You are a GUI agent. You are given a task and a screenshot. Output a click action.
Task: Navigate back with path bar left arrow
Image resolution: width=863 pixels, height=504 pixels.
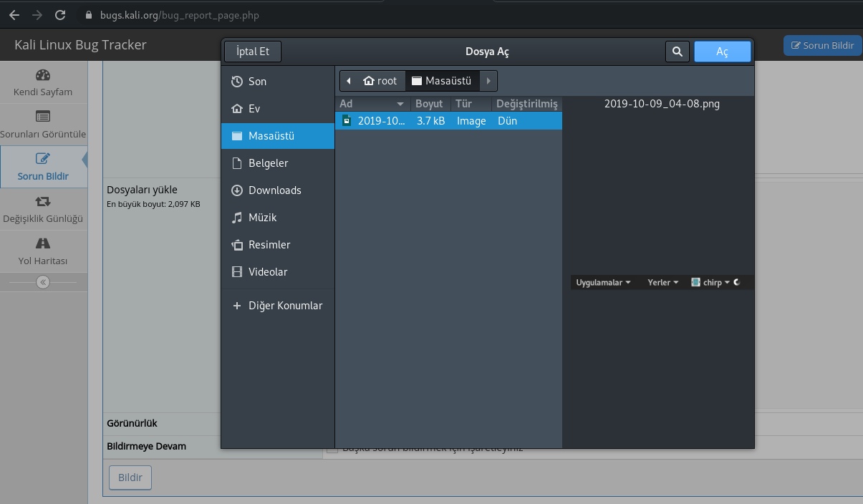pos(349,81)
